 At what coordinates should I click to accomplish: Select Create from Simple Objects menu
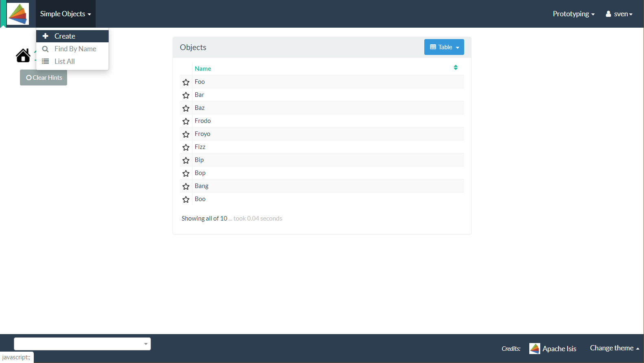[65, 36]
